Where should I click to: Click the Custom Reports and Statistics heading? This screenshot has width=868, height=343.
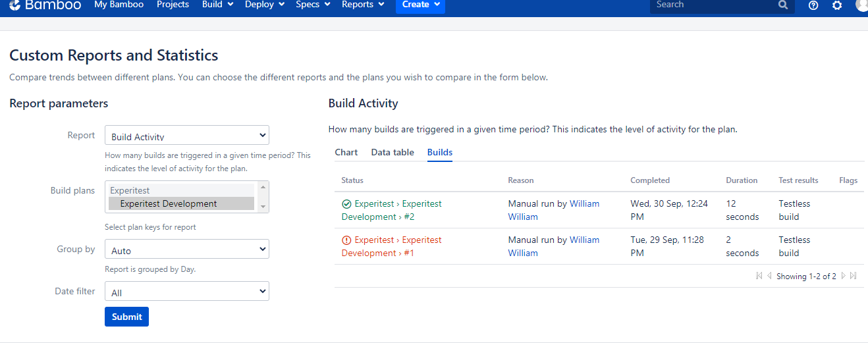pyautogui.click(x=114, y=55)
